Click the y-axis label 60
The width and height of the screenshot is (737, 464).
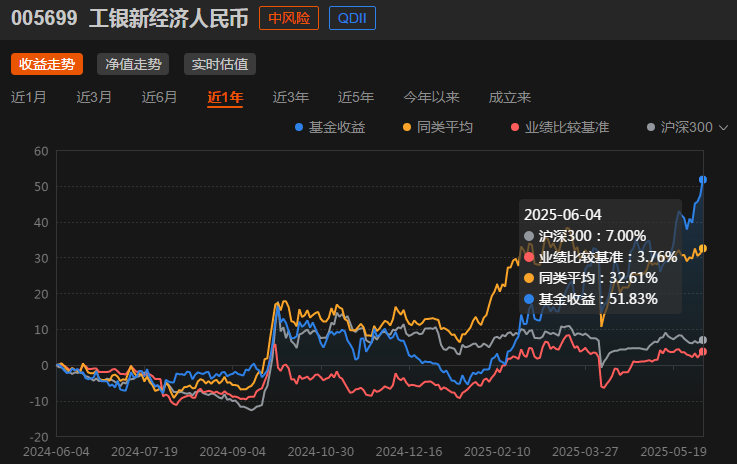(x=41, y=151)
